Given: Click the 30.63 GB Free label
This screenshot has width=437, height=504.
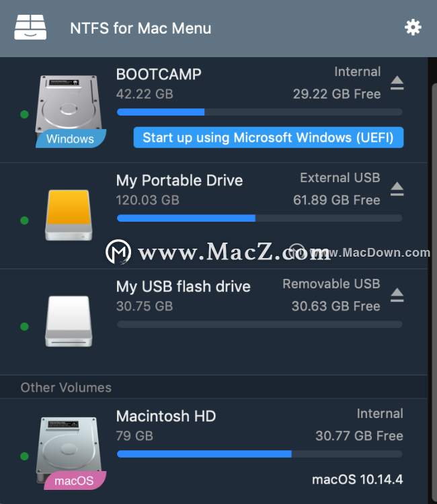Looking at the screenshot, I should click(x=336, y=306).
